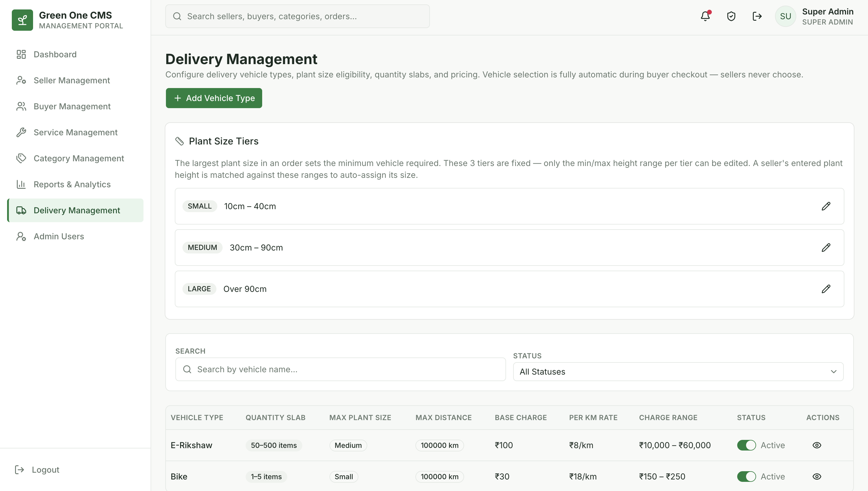
Task: Click the VEHICLE TYPE column header
Action: click(197, 417)
